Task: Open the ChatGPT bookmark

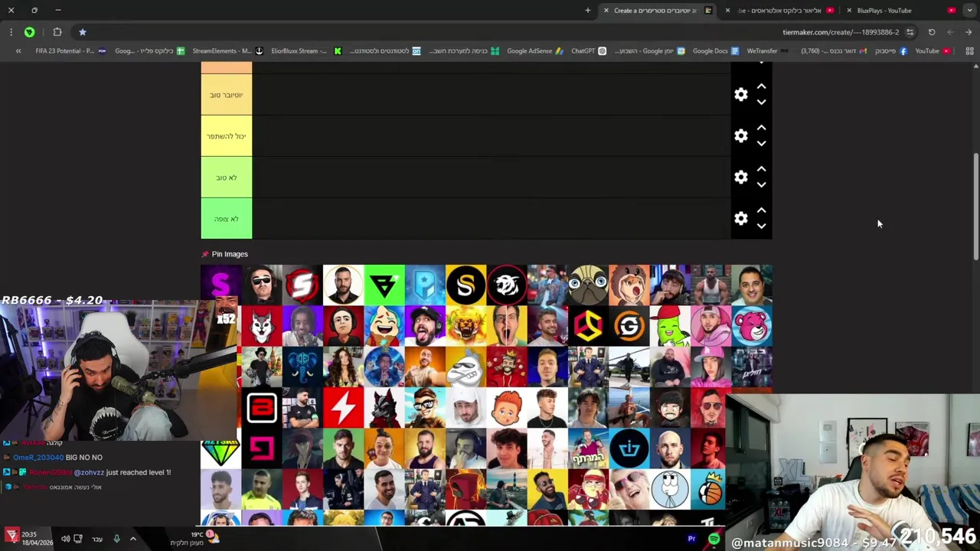Action: click(589, 51)
